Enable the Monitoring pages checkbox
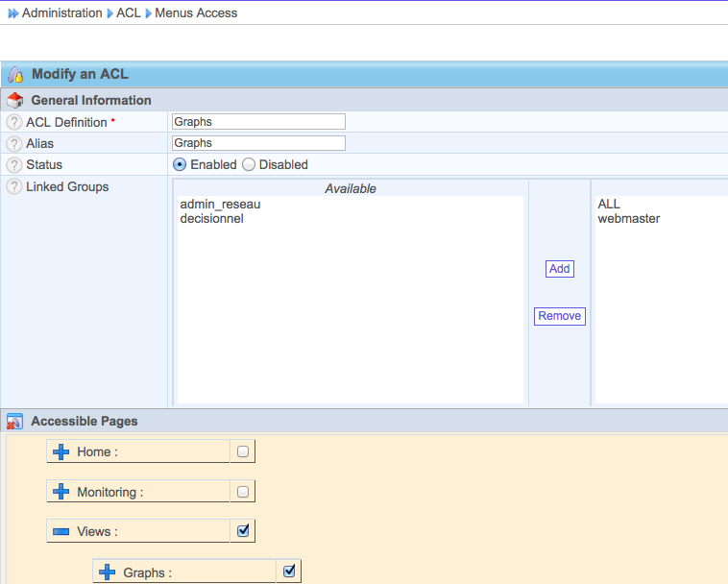 pos(243,492)
